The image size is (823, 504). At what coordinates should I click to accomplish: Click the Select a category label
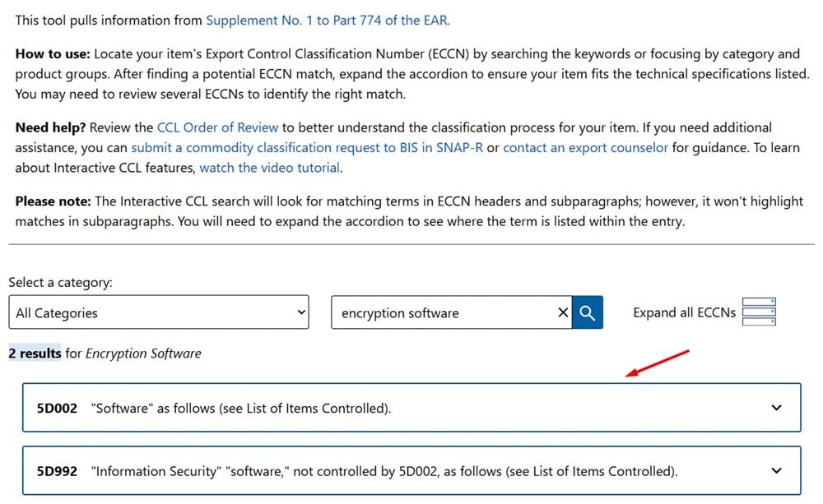click(60, 282)
